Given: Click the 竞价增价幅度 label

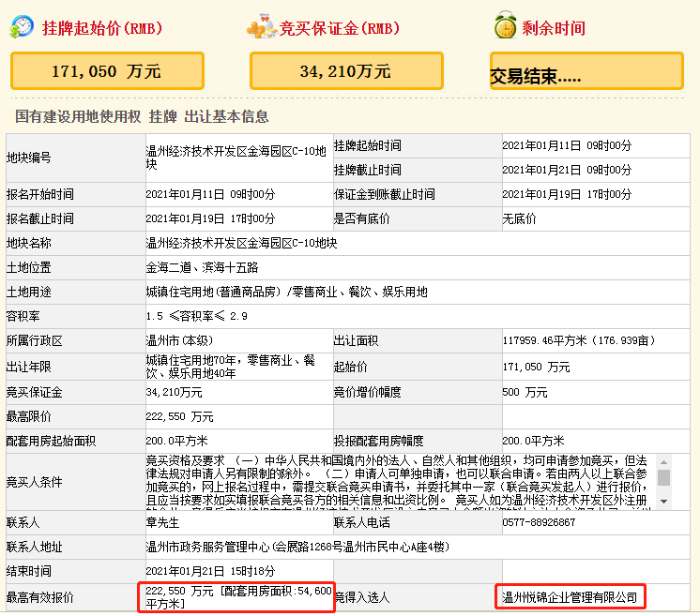Looking at the screenshot, I should 368,393.
